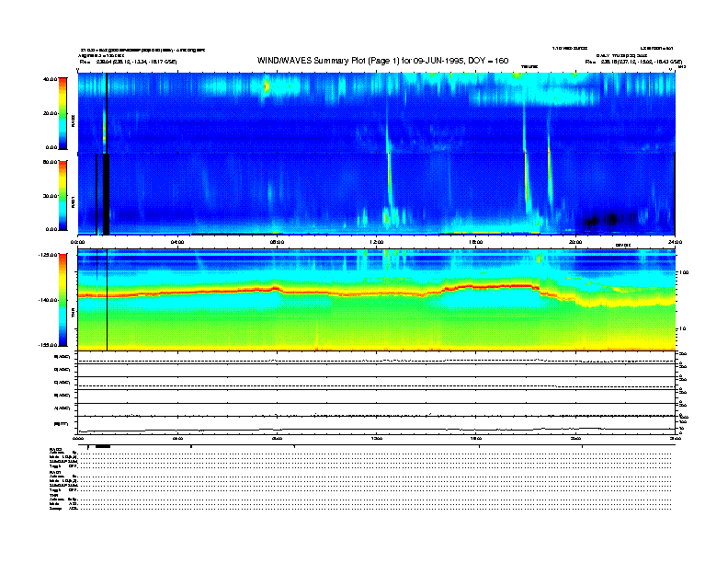Screen dimensions: 728x563
Task: Click the -155.00 label on TNR scale
Action: coord(48,345)
